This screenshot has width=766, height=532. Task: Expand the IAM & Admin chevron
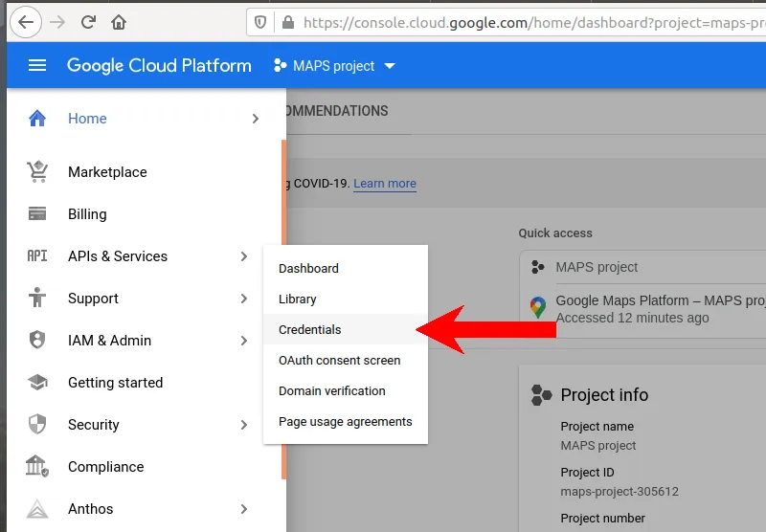point(244,341)
